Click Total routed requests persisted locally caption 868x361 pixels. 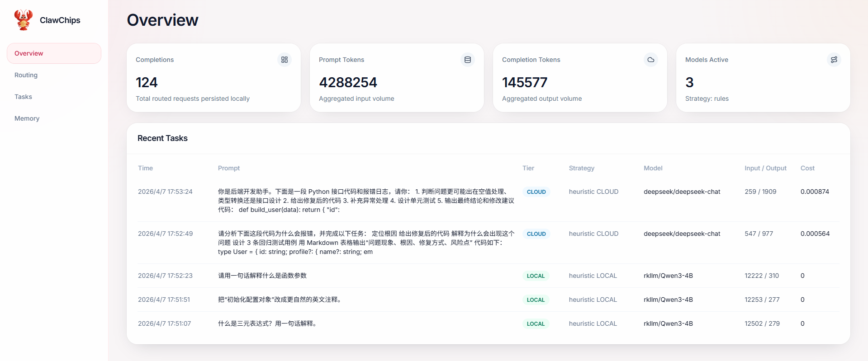point(193,98)
